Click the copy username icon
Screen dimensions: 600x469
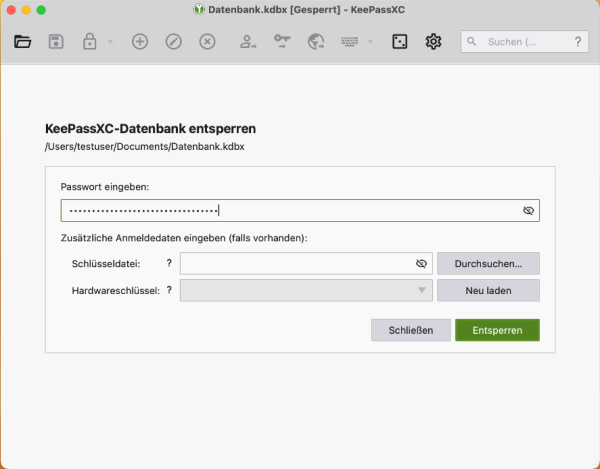(248, 42)
